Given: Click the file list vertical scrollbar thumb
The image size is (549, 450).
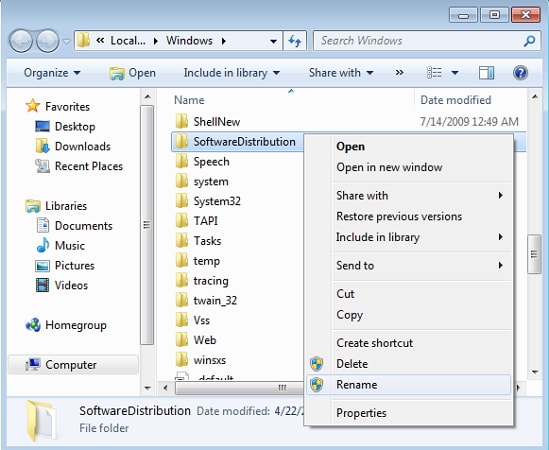Looking at the screenshot, I should click(x=534, y=254).
